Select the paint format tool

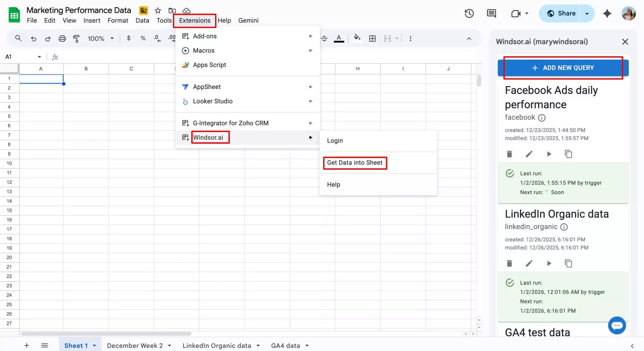pos(76,38)
